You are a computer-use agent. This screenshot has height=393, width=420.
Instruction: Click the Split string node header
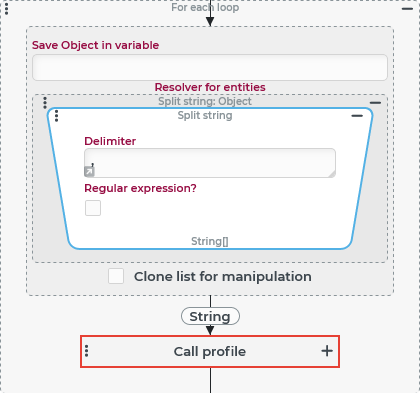(x=205, y=115)
